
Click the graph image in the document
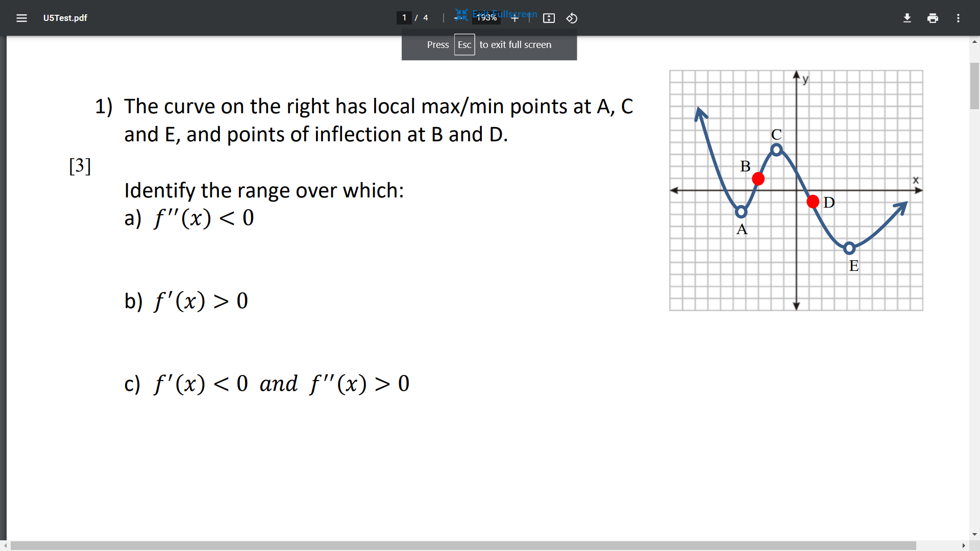pyautogui.click(x=796, y=190)
